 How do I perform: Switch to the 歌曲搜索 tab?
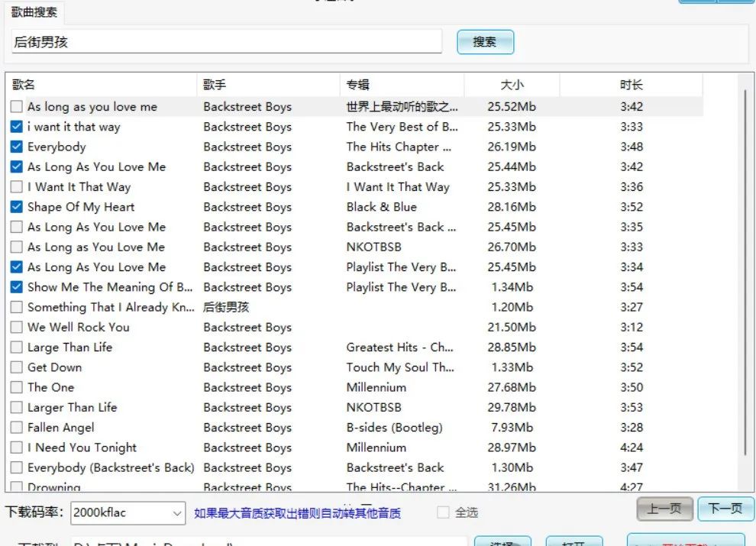coord(34,12)
